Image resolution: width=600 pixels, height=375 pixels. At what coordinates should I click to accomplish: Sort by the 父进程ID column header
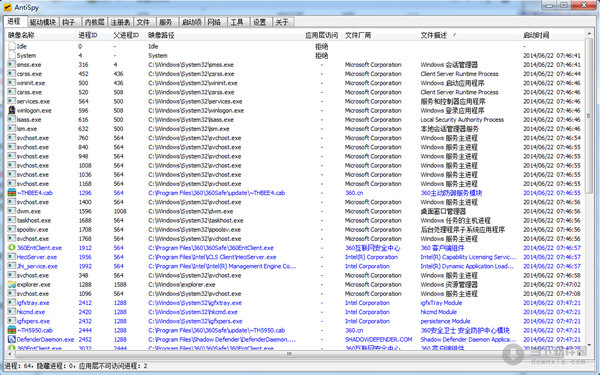tap(128, 35)
